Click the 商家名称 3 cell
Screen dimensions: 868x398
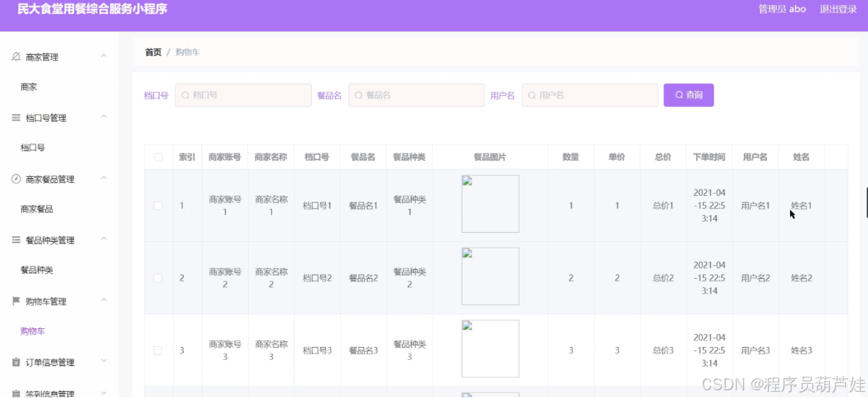point(271,350)
